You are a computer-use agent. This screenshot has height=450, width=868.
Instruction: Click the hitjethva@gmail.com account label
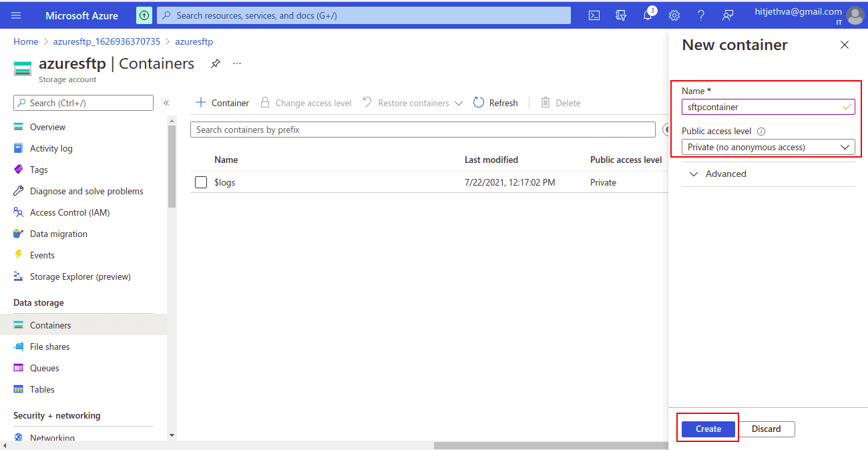[x=798, y=11]
